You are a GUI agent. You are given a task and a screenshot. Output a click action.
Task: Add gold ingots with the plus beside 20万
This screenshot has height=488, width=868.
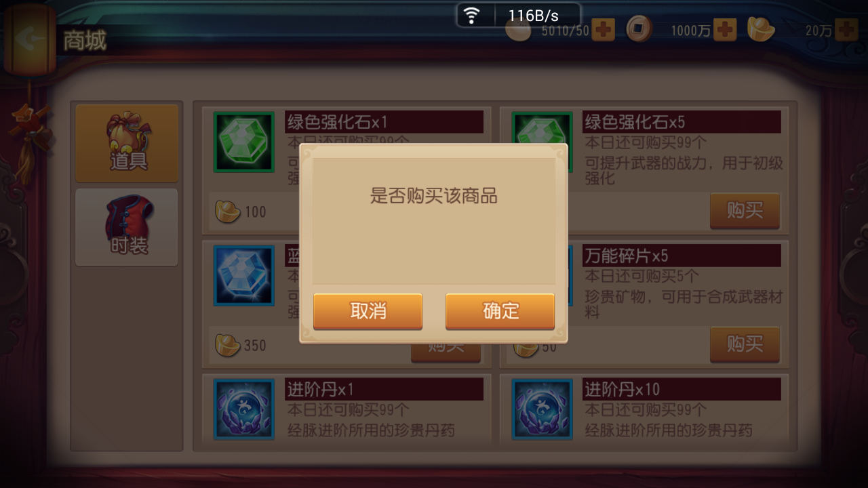[x=846, y=30]
